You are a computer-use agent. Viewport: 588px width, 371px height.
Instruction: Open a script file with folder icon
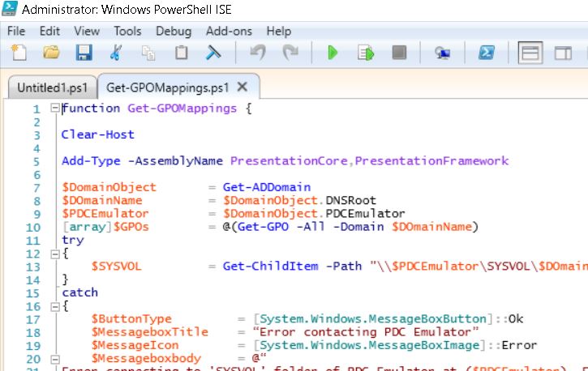51,53
